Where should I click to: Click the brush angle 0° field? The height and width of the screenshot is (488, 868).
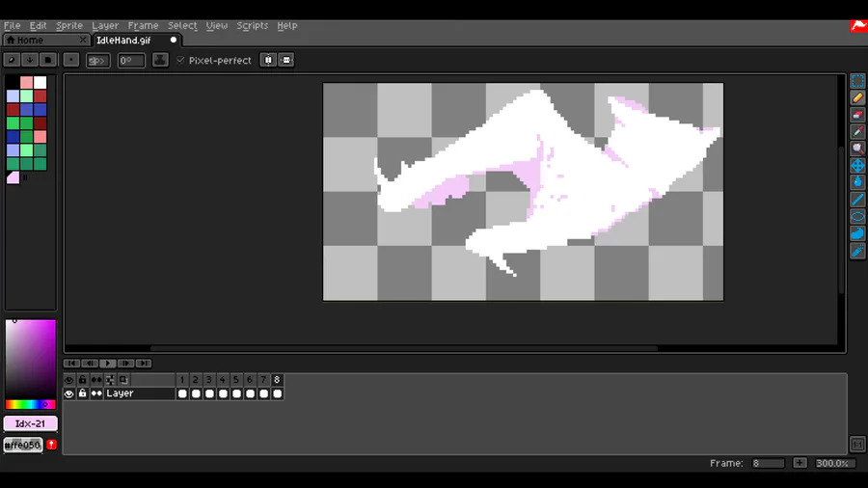pos(131,60)
